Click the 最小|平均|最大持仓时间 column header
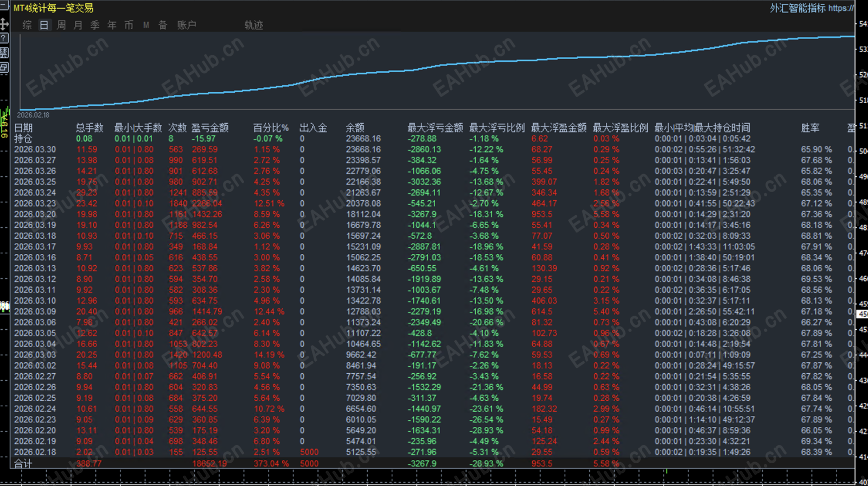868x486 pixels. pyautogui.click(x=702, y=128)
